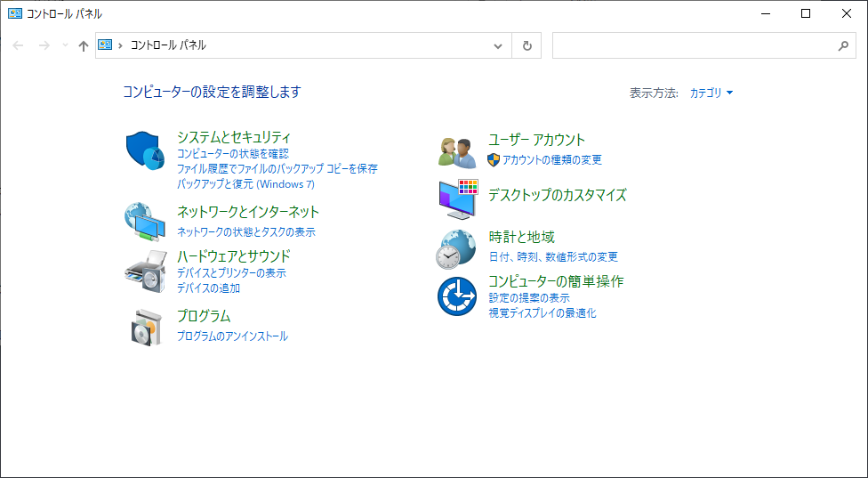868x478 pixels.
Task: Open the desktop customization monitor icon
Action: pos(458,199)
